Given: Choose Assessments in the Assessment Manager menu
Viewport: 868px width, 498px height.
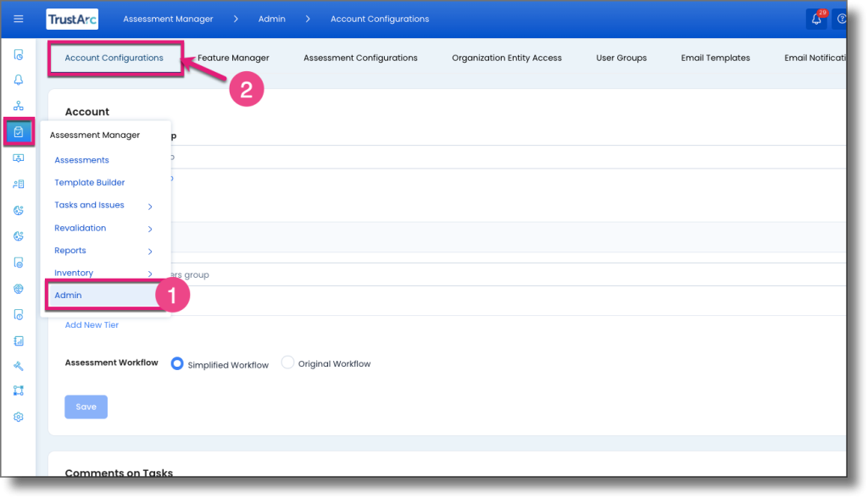Looking at the screenshot, I should (x=81, y=160).
